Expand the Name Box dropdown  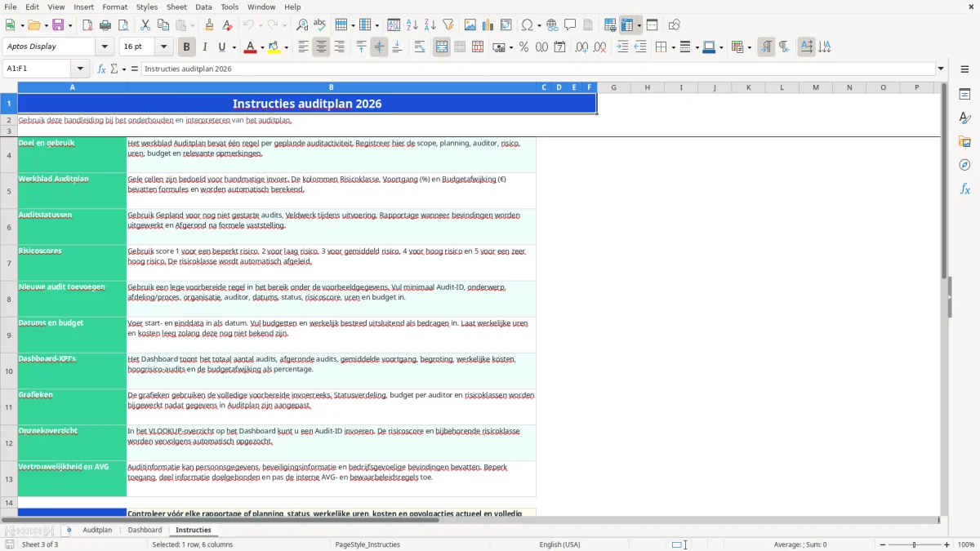tap(80, 69)
